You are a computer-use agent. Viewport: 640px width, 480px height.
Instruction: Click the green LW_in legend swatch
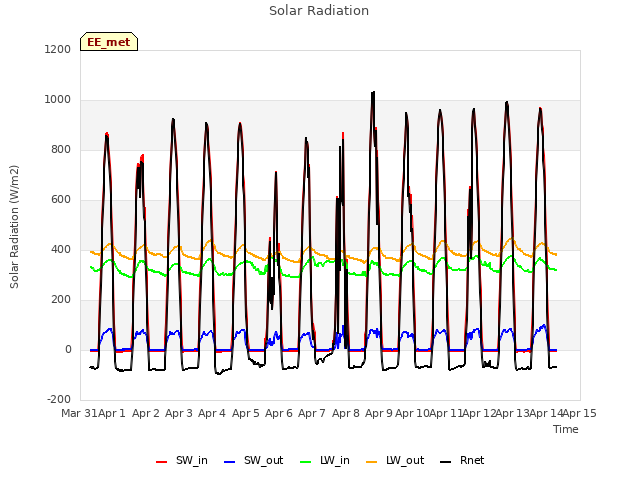(x=306, y=462)
